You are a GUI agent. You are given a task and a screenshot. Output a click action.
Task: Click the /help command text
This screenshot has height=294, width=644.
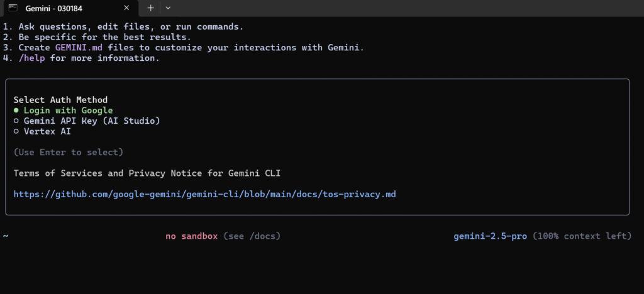pyautogui.click(x=31, y=58)
